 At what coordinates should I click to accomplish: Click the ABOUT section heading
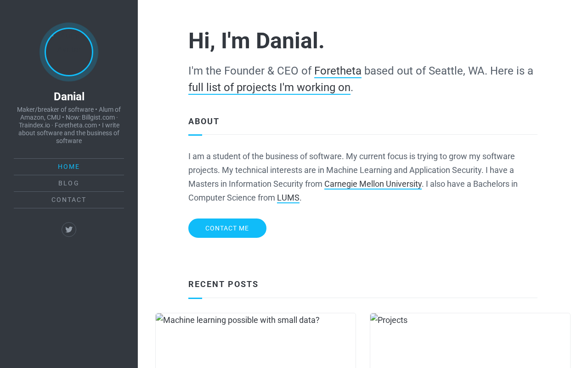pyautogui.click(x=204, y=121)
